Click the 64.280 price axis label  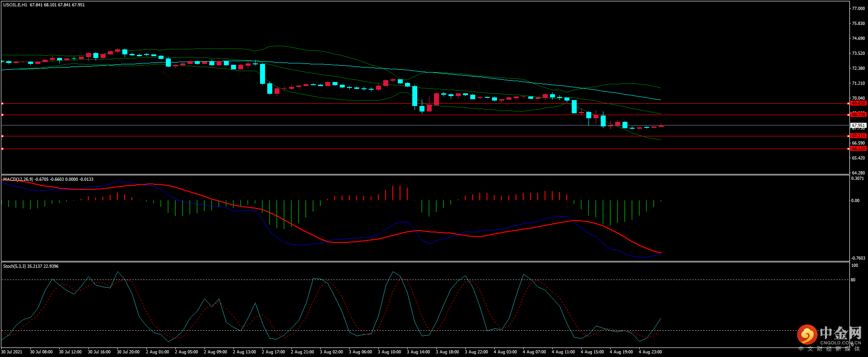tap(858, 173)
